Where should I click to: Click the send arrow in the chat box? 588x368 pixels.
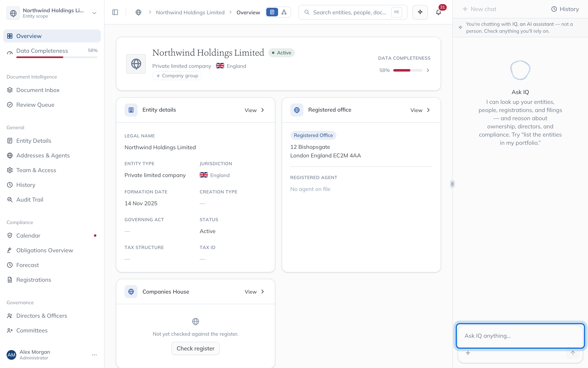573,353
